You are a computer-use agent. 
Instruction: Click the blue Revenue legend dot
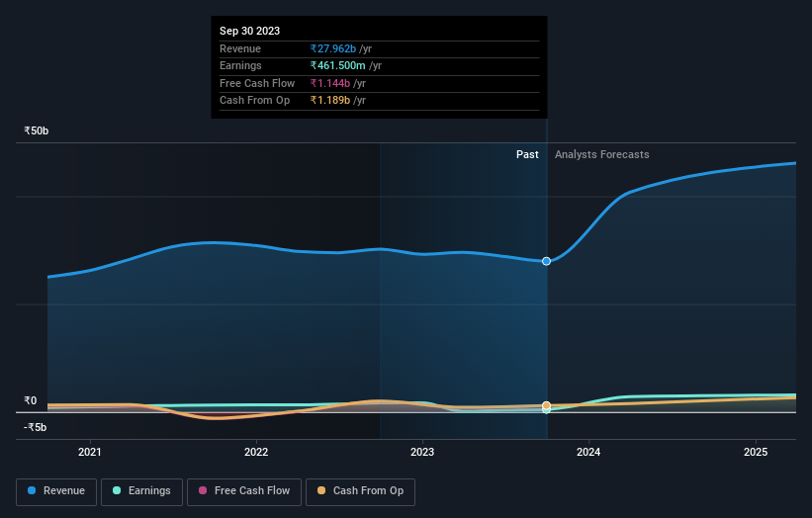[x=32, y=490]
